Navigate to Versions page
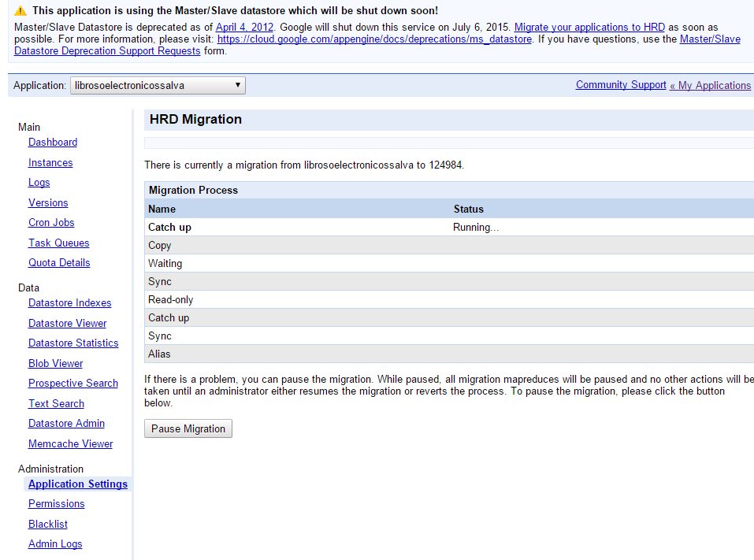 tap(48, 203)
